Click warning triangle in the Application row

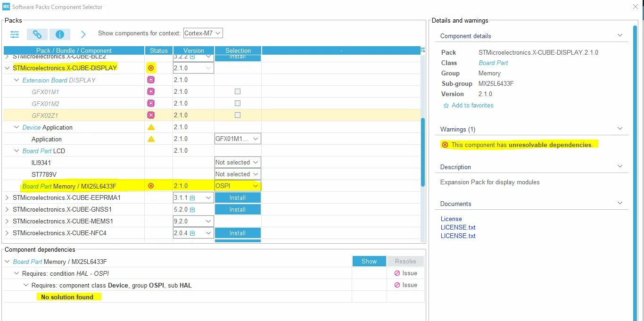click(151, 139)
